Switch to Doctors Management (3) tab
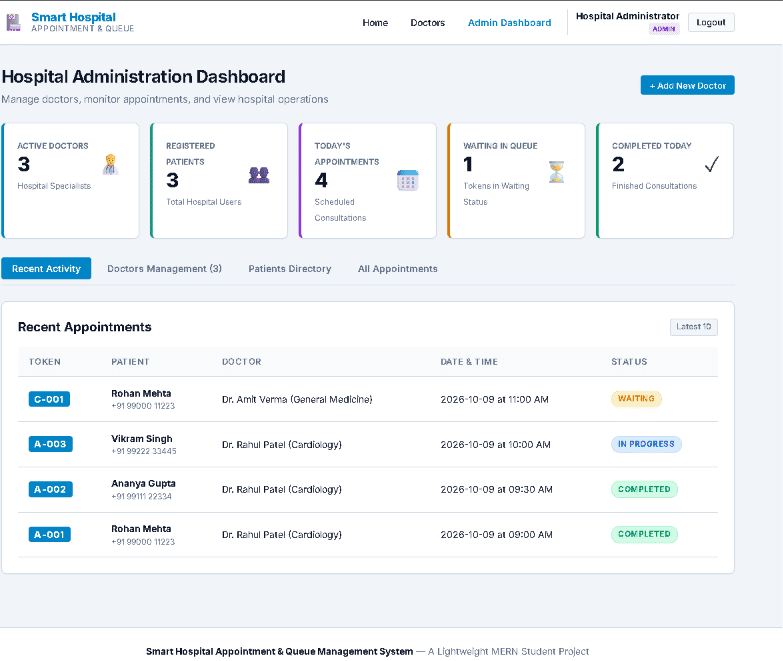783x661 pixels. click(164, 269)
